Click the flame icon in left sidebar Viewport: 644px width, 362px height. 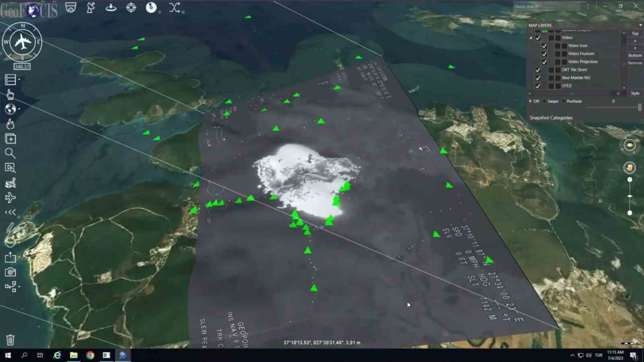pyautogui.click(x=10, y=124)
